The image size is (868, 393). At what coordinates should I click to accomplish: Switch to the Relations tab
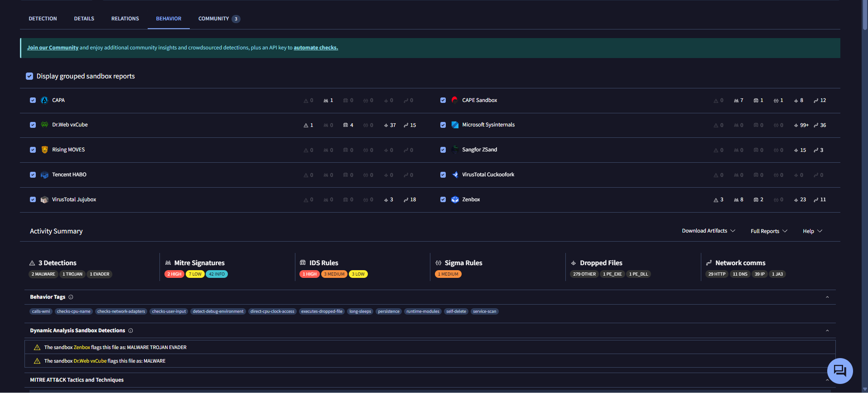click(x=125, y=19)
